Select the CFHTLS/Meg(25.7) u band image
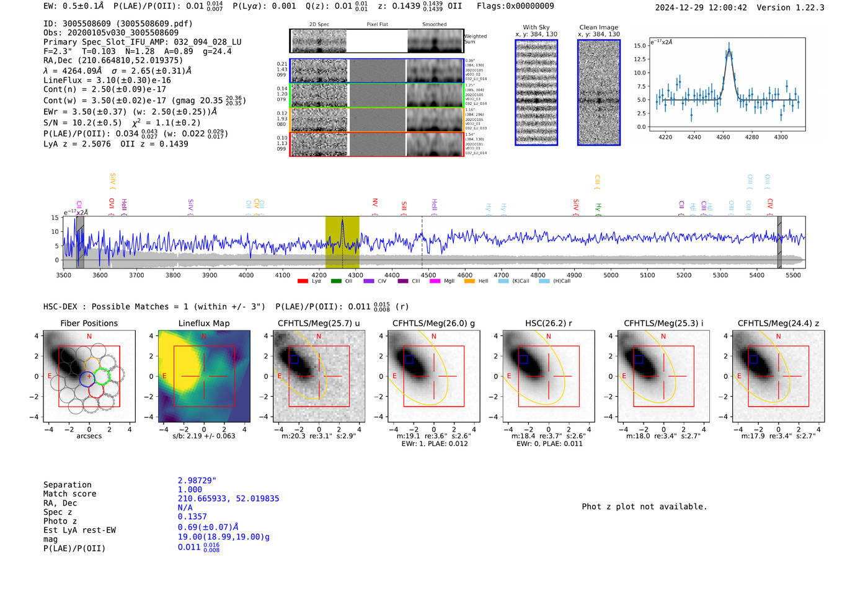868x591 pixels. pyautogui.click(x=319, y=376)
